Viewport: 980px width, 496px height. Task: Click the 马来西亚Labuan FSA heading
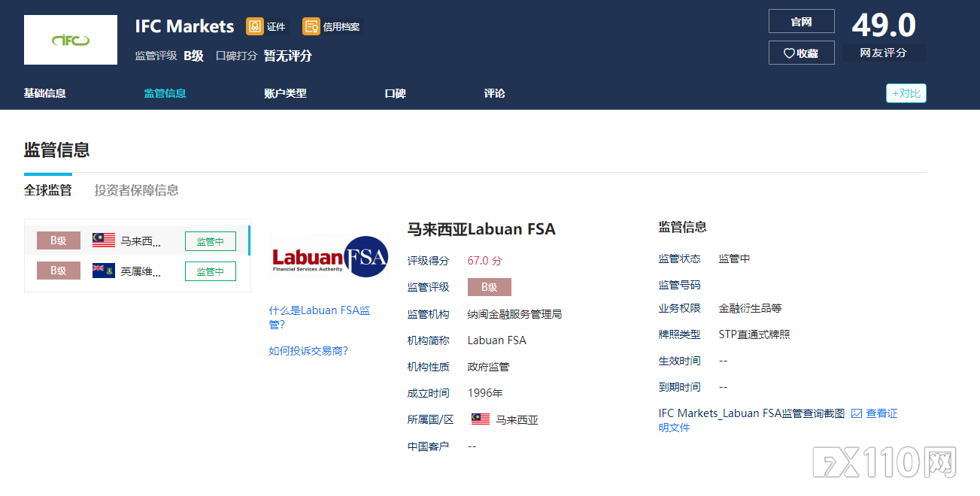click(481, 229)
